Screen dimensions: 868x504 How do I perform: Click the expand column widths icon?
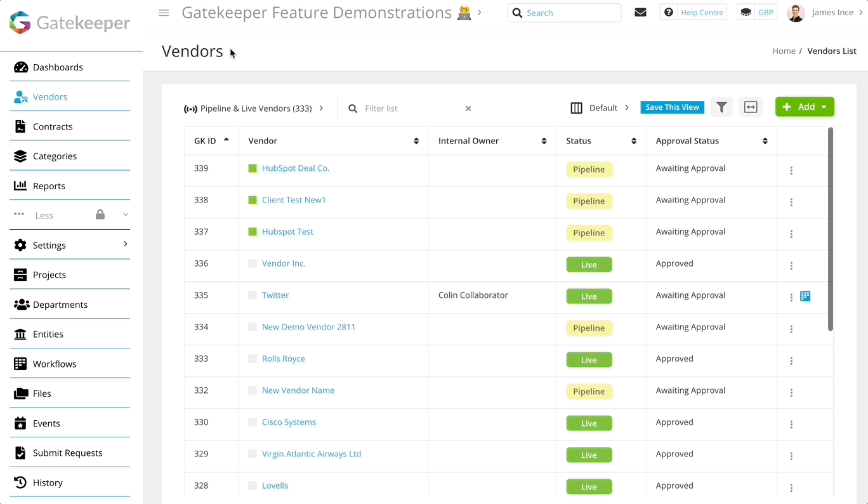(751, 107)
